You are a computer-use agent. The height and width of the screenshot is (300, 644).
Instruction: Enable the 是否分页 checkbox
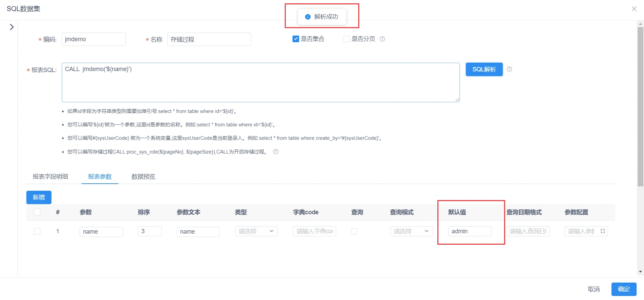point(346,39)
